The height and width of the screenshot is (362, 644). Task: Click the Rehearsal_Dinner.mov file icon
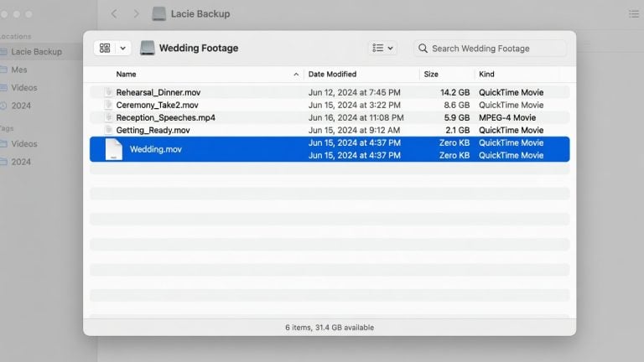pyautogui.click(x=108, y=92)
